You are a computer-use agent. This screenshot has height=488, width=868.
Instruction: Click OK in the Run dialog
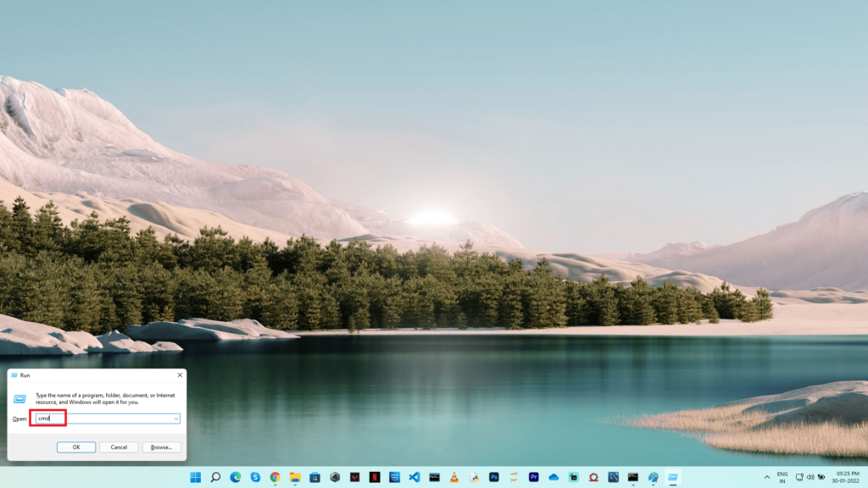(76, 446)
